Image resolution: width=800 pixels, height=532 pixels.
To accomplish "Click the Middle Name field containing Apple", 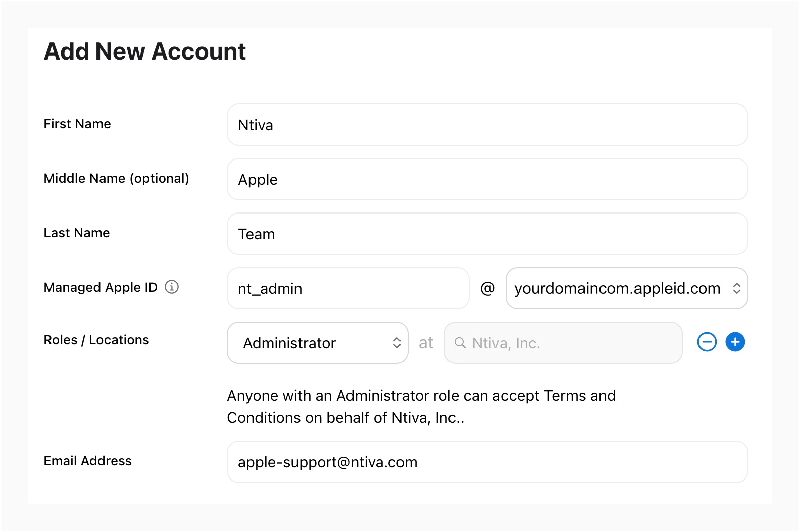I will (x=487, y=179).
